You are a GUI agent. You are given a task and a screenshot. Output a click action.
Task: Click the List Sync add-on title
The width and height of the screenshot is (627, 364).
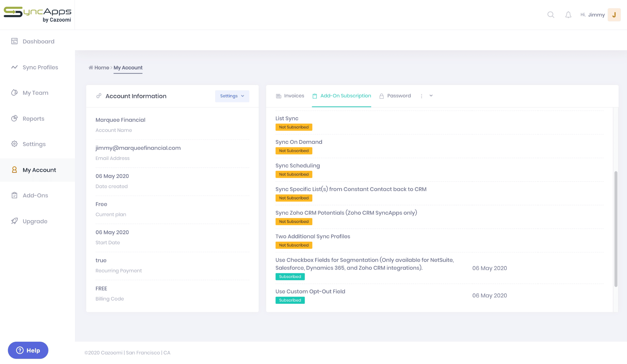287,118
